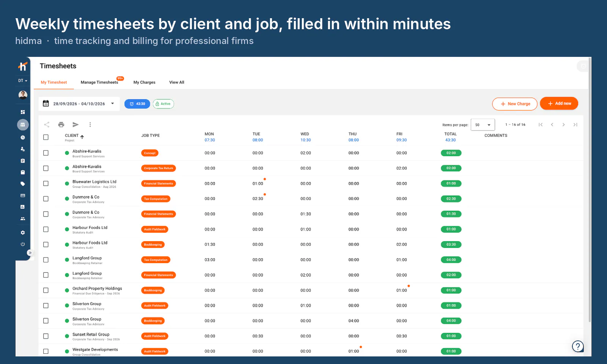Switch to the Manage Timesheets tab

coord(99,82)
